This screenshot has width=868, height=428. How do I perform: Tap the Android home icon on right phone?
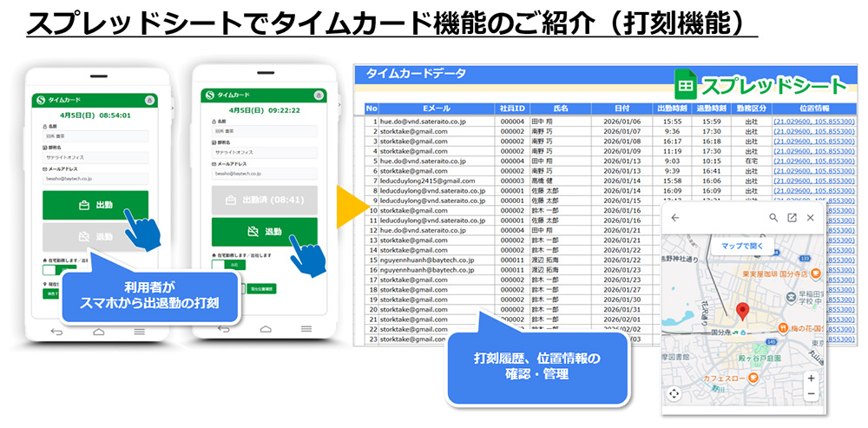[266, 329]
